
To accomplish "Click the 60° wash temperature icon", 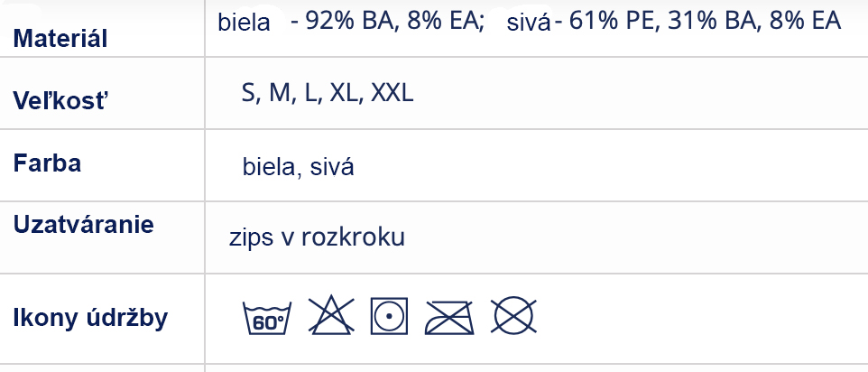I will click(267, 318).
